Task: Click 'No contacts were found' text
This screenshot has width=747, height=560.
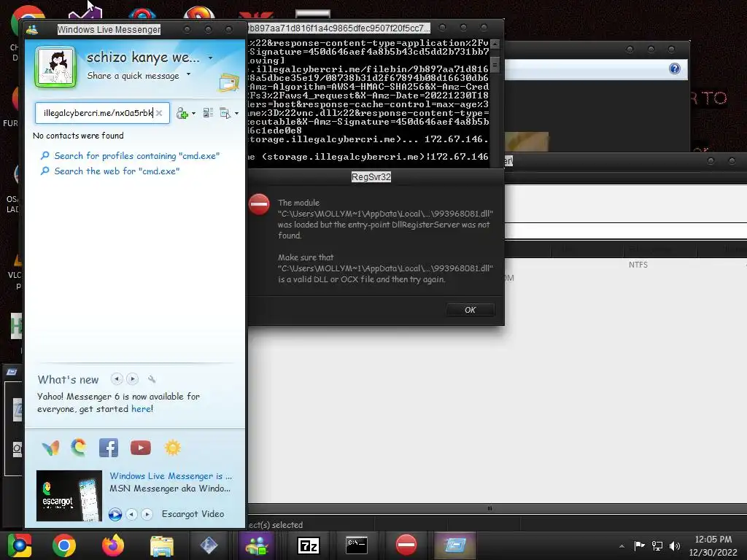Action: tap(78, 136)
